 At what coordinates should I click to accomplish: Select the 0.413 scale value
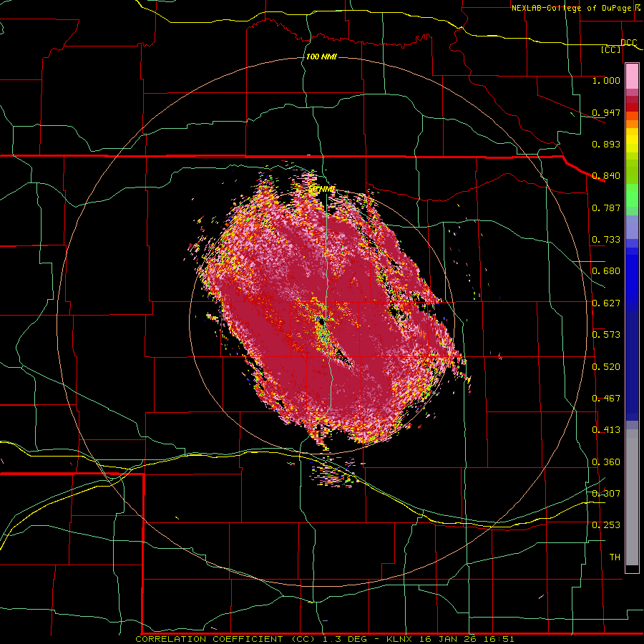coord(606,430)
